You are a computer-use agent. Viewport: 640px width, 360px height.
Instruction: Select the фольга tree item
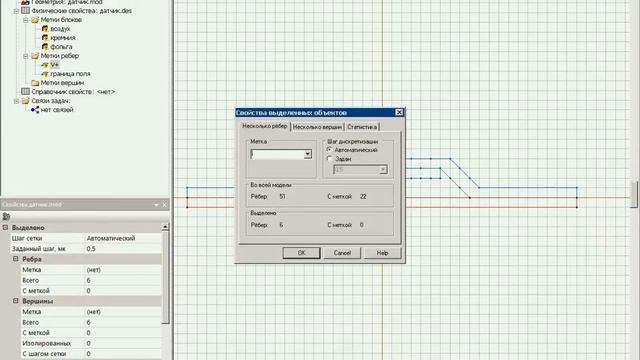pos(61,47)
